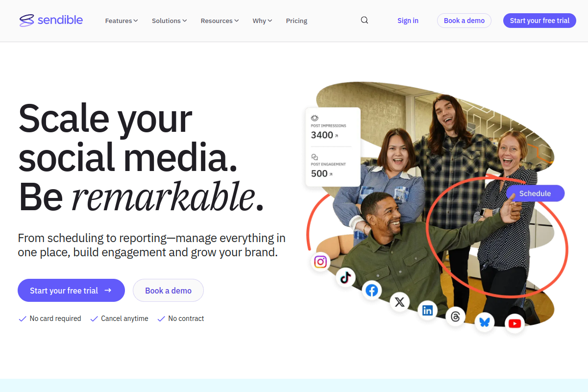Click the Bluesky butterfly icon
The width and height of the screenshot is (588, 392).
pos(485,322)
